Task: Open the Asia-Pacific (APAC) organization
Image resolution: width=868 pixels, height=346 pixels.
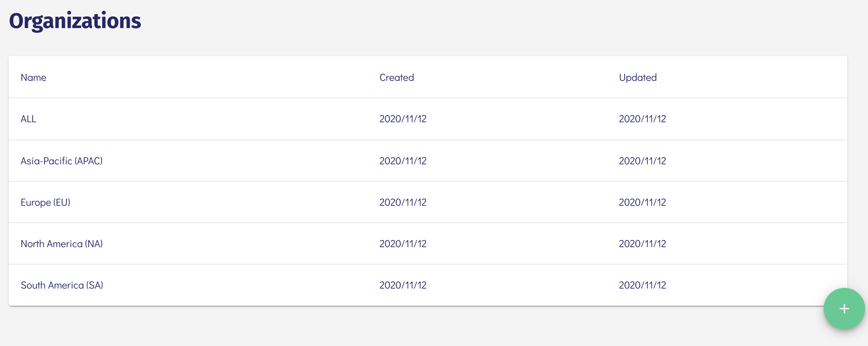Action: click(x=61, y=161)
